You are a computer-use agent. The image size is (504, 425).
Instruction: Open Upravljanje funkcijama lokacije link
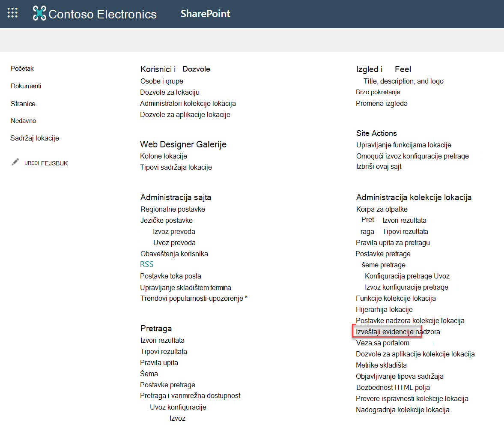point(404,145)
